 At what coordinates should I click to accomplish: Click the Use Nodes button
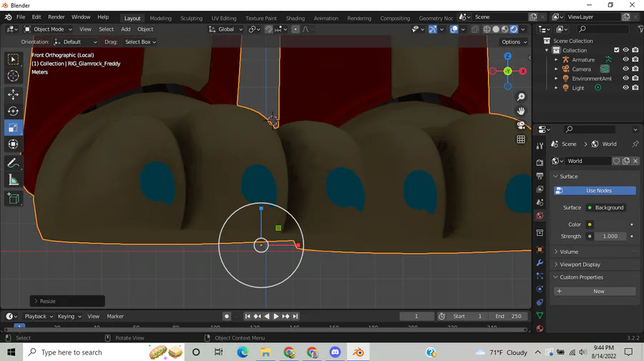[595, 191]
